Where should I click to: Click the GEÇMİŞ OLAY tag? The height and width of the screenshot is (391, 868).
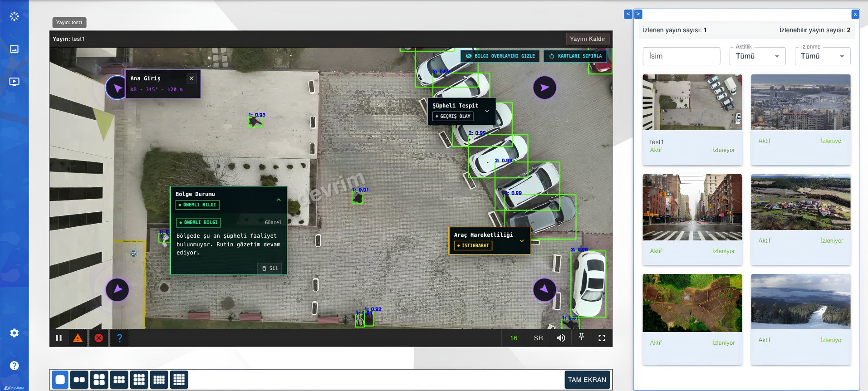(x=453, y=116)
